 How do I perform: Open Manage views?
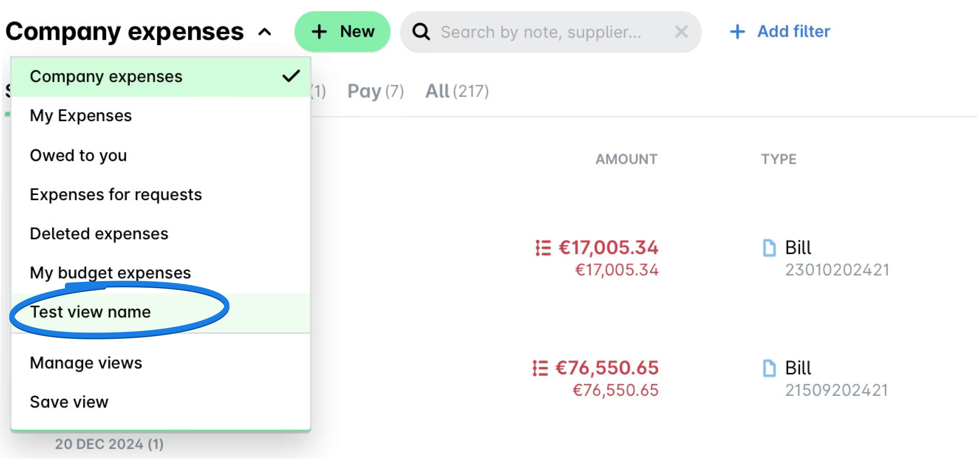[86, 363]
